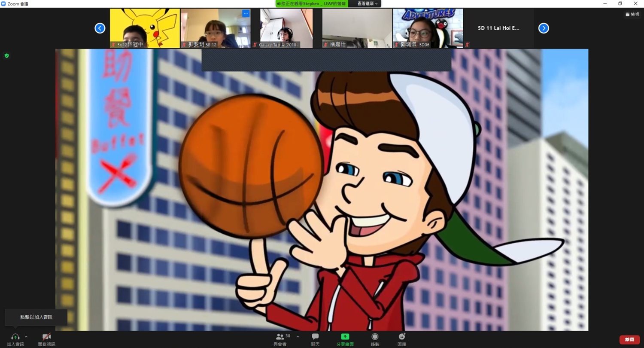Select the Pikachu background participant thumbnail
644x348 pixels.
[145, 28]
